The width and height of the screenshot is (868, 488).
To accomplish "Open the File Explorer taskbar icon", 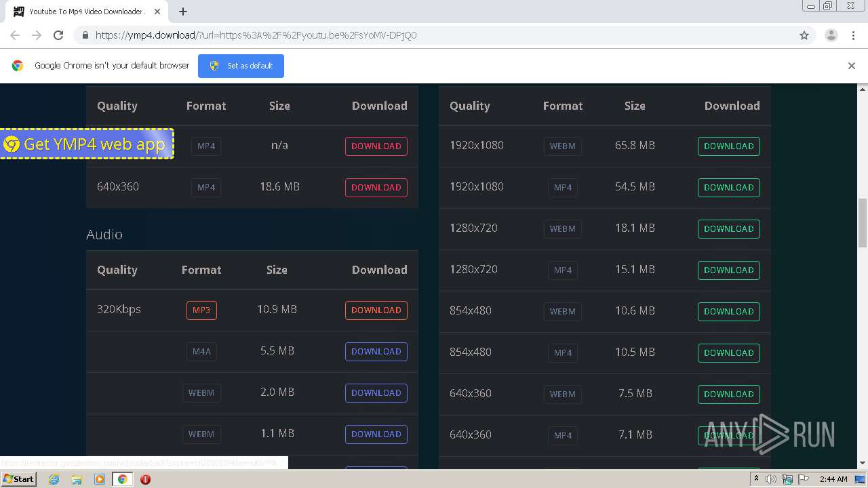I will (77, 479).
